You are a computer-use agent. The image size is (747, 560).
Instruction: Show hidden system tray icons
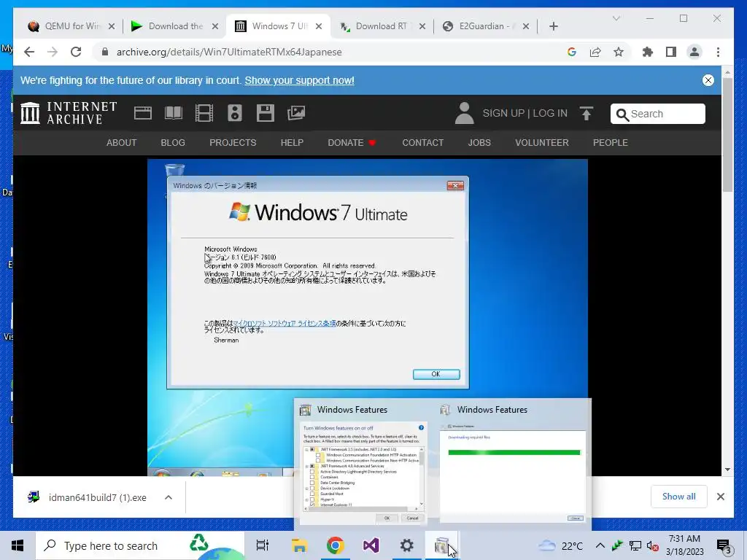tap(600, 545)
